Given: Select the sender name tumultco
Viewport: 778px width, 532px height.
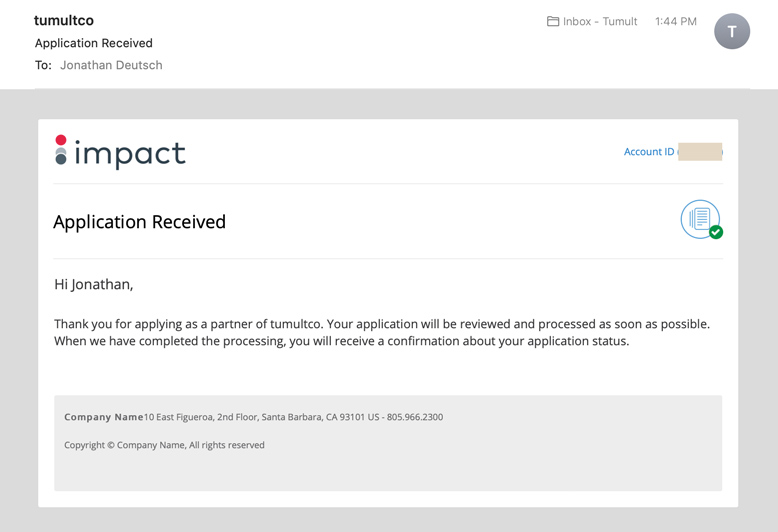Looking at the screenshot, I should [64, 20].
